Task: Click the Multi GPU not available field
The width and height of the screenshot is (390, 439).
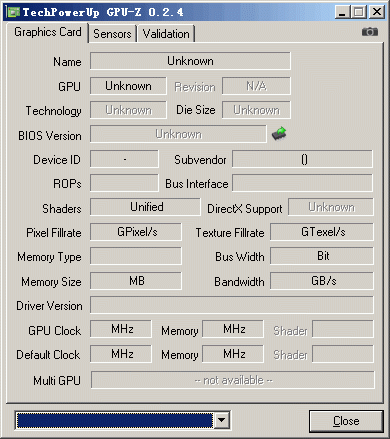Action: click(x=233, y=380)
